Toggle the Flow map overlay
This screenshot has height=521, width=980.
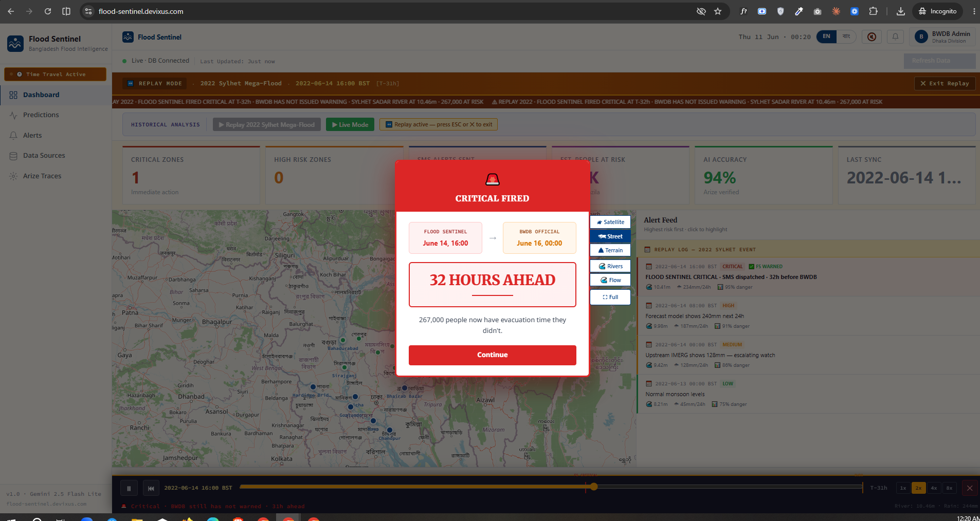pyautogui.click(x=610, y=280)
